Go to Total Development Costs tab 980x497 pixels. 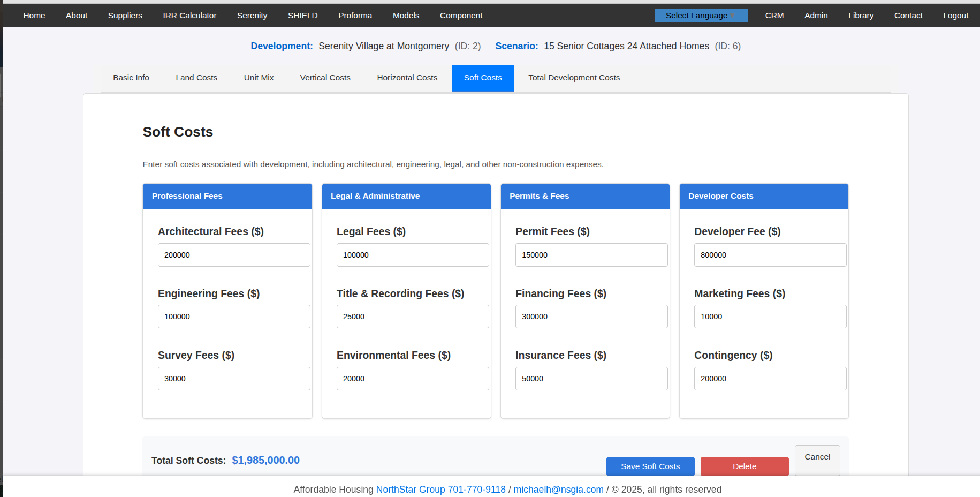tap(574, 78)
